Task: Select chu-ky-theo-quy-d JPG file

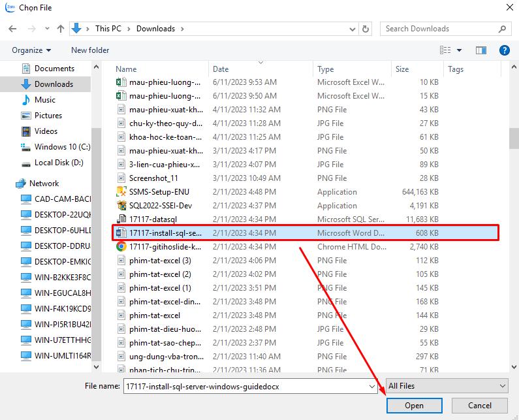Action: [306, 123]
